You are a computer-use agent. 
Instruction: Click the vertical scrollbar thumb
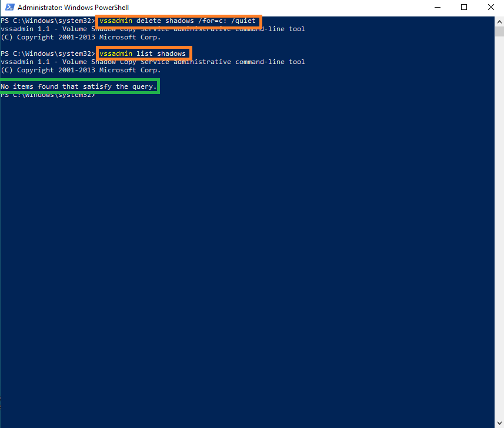[499, 32]
